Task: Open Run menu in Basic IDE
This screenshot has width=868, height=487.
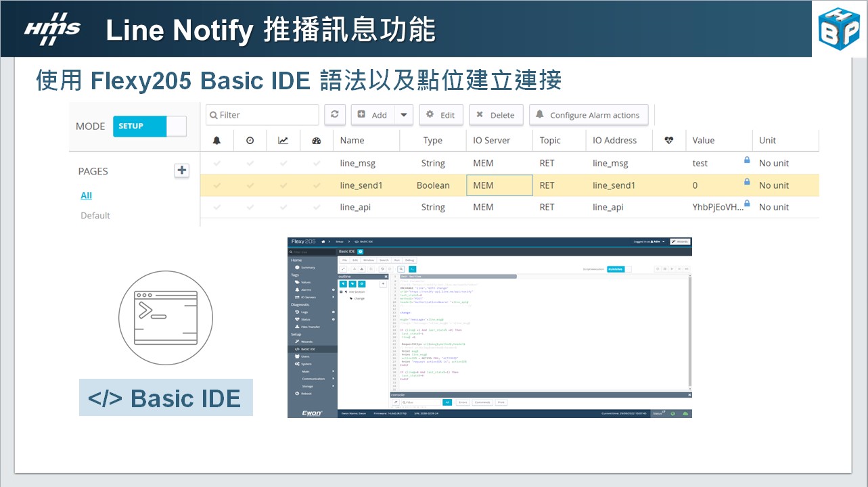Action: [x=397, y=260]
